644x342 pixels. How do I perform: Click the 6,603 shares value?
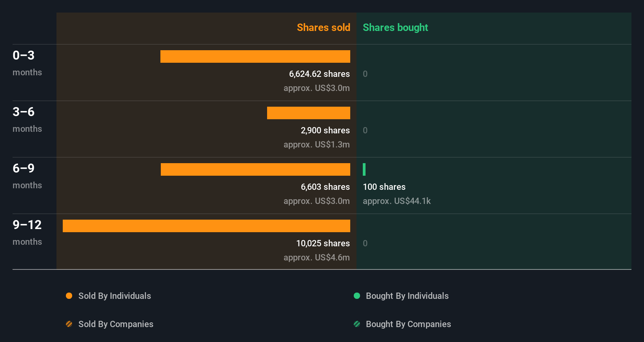click(x=325, y=187)
